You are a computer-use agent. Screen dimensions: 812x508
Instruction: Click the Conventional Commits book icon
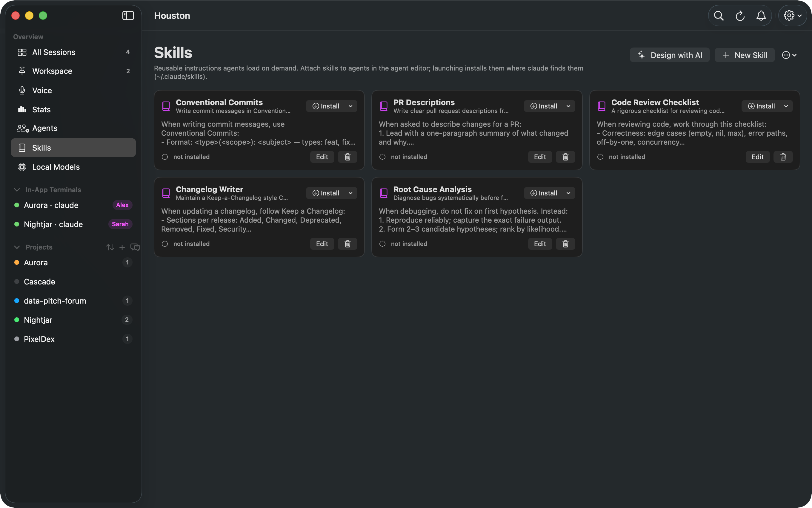point(166,106)
